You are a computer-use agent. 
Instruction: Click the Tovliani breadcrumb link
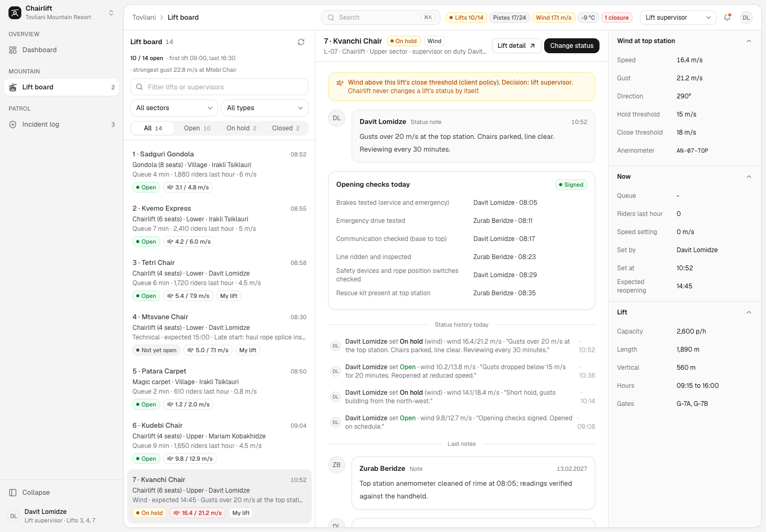144,18
